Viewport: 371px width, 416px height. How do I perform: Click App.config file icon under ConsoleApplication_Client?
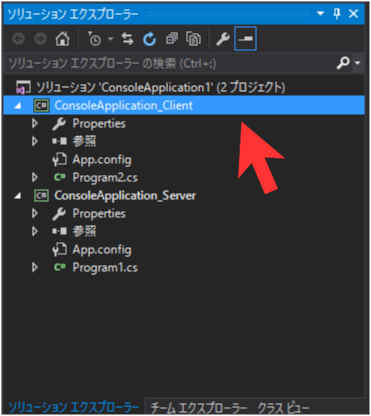click(59, 160)
